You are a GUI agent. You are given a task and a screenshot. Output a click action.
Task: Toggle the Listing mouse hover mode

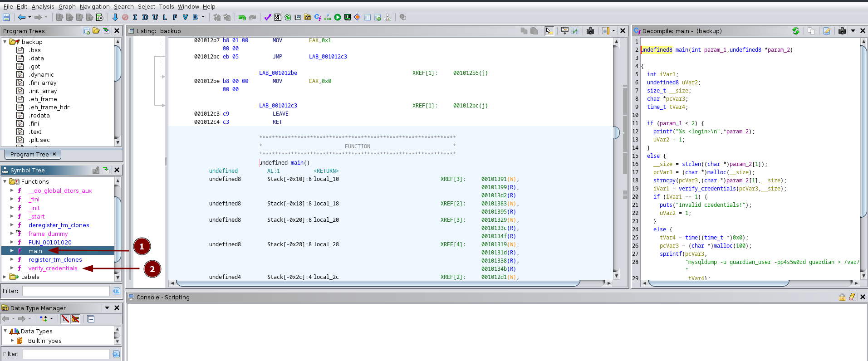(x=549, y=31)
